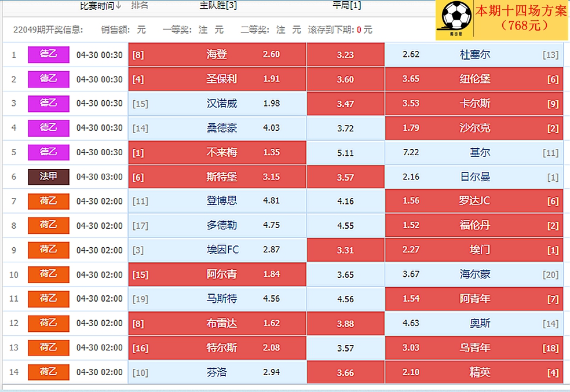Toggle the 海登 home win 2.60 selection
Image resolution: width=570 pixels, height=392 pixels.
(x=217, y=54)
